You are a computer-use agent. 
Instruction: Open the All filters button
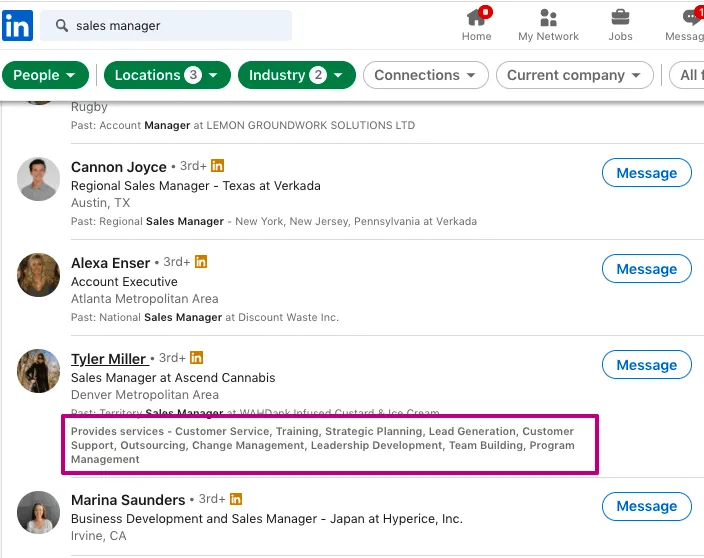pyautogui.click(x=687, y=75)
